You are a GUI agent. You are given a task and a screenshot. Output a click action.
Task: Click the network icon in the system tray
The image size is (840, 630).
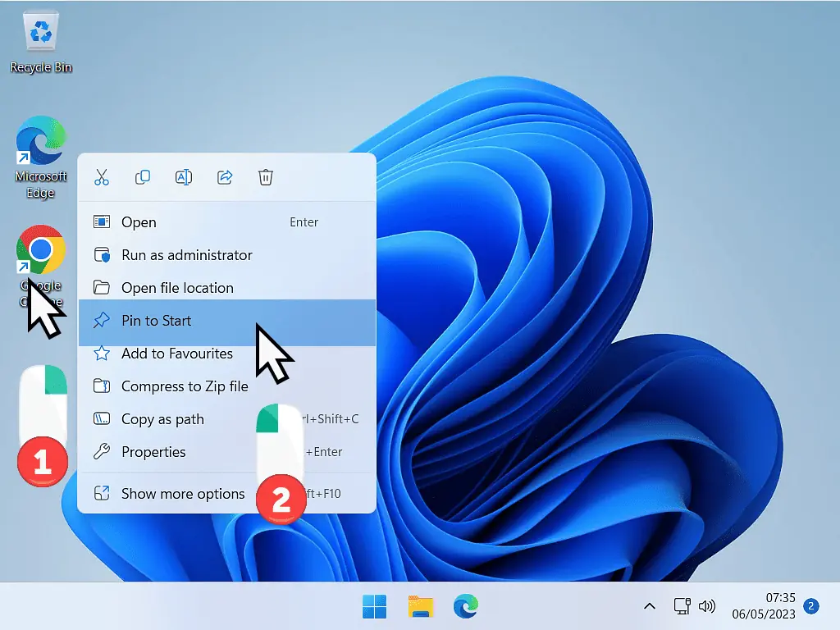tap(681, 606)
